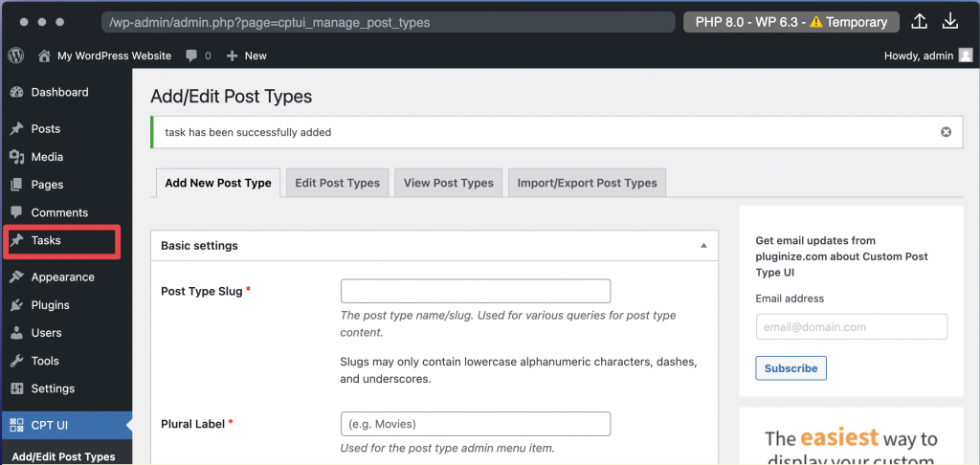Click the browser share icon
Viewport: 980px width, 465px height.
pos(920,21)
